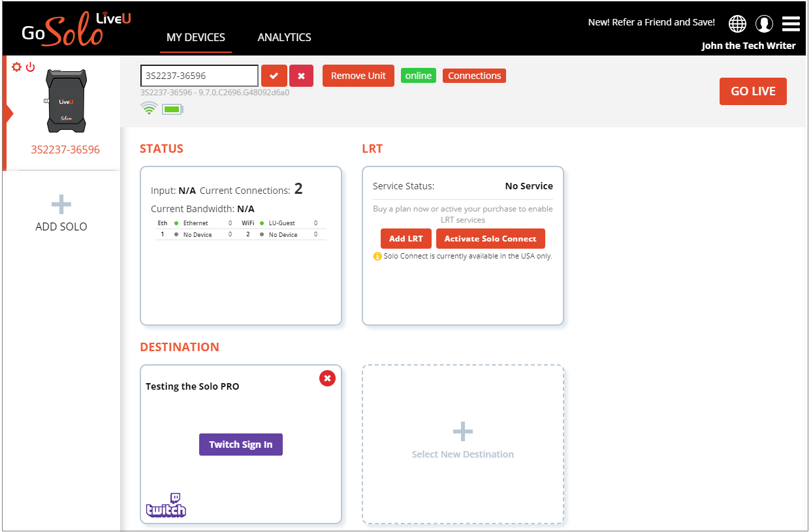Select the Solo device thumbnail image
This screenshot has height=532, width=811.
click(66, 101)
